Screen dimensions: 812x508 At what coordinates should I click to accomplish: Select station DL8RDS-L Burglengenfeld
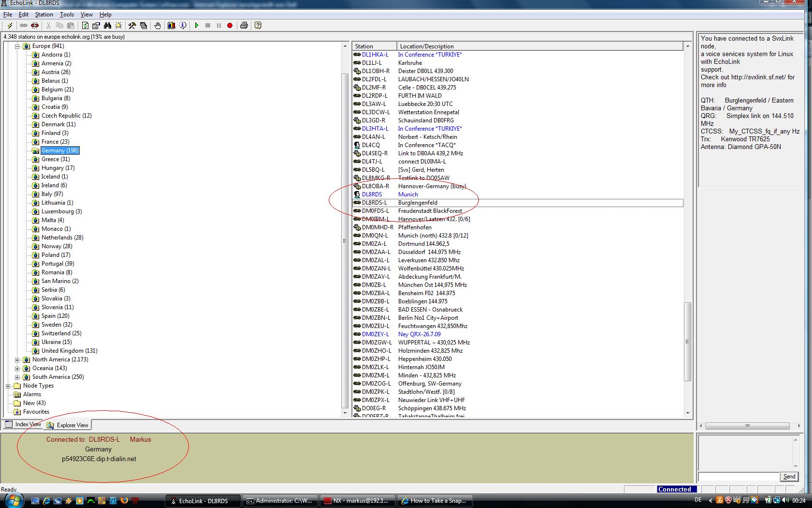518,203
